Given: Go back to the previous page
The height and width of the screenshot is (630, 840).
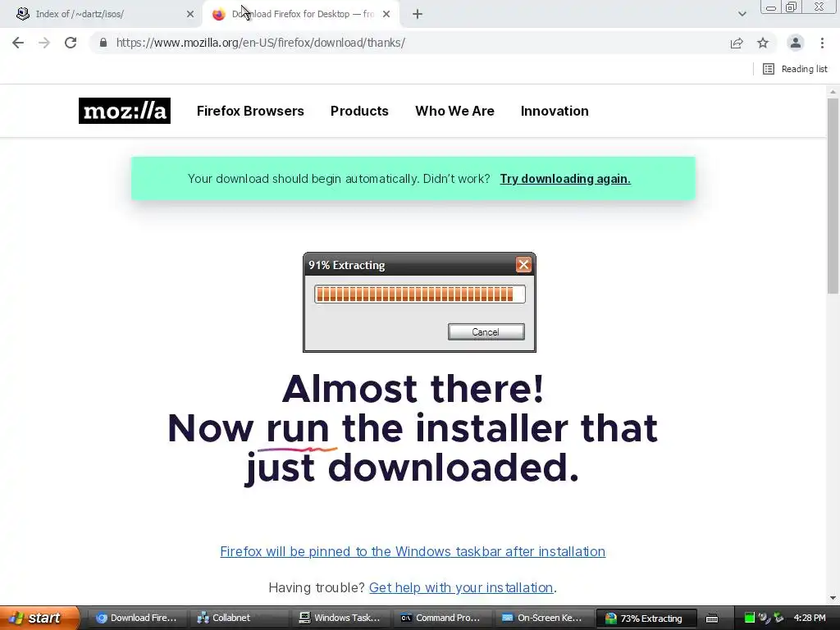Looking at the screenshot, I should coord(18,43).
